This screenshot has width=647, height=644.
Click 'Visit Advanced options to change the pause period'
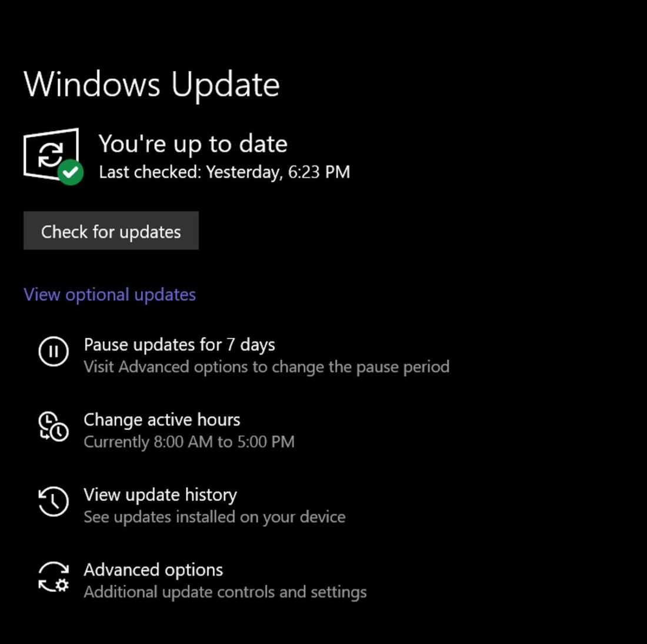266,367
